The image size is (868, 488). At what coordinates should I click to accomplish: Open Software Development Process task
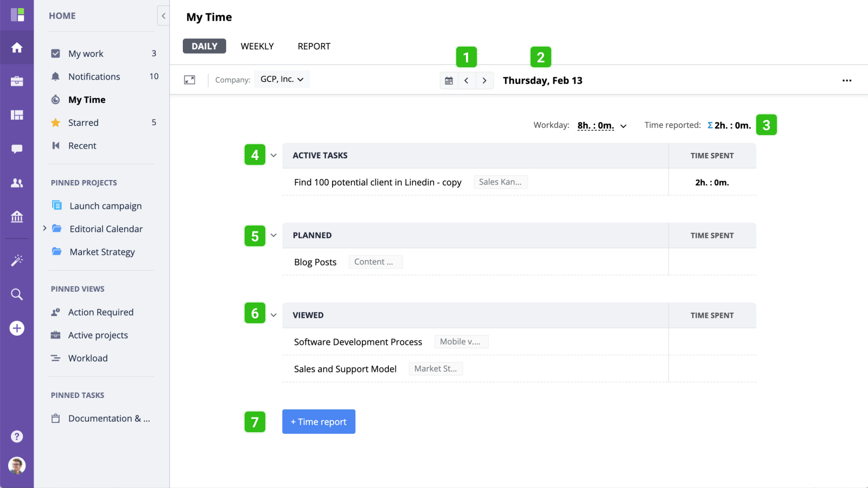tap(358, 342)
